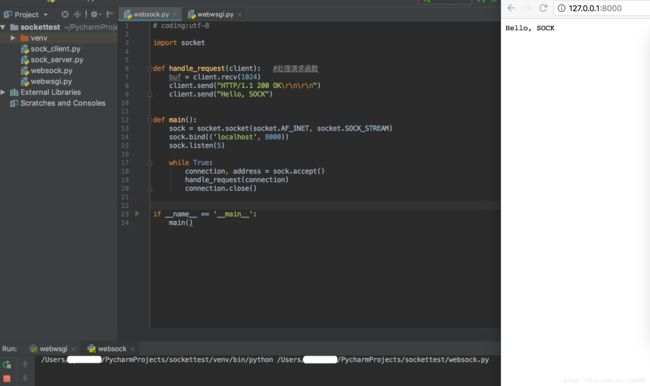Click the browser back arrow
This screenshot has width=650, height=386.
(511, 8)
